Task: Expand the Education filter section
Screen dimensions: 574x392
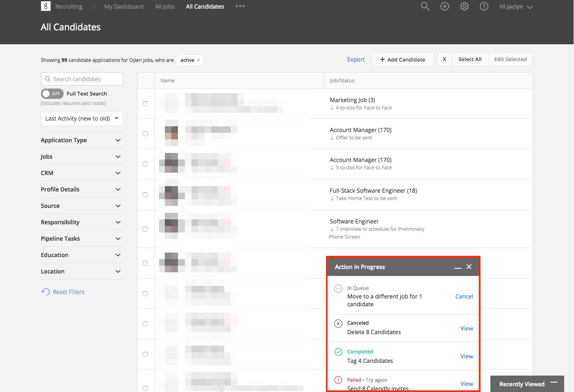Action: coord(82,255)
